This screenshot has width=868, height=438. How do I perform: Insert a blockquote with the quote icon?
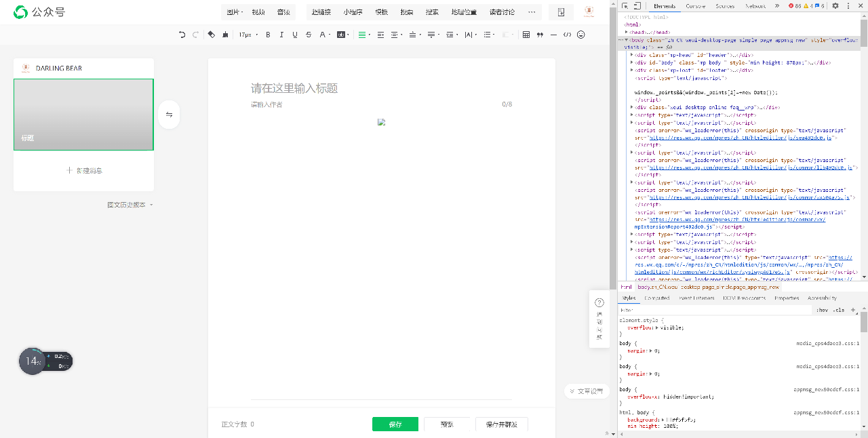tap(540, 35)
